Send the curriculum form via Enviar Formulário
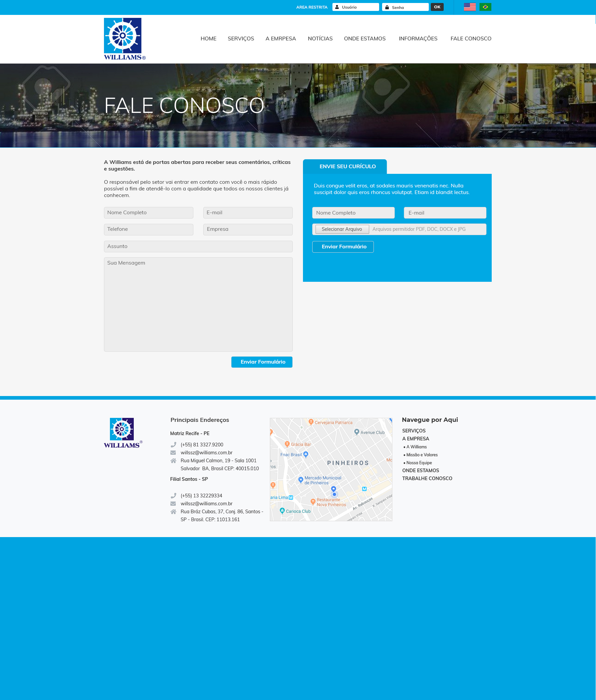Screen dimensions: 596x700 (343, 247)
